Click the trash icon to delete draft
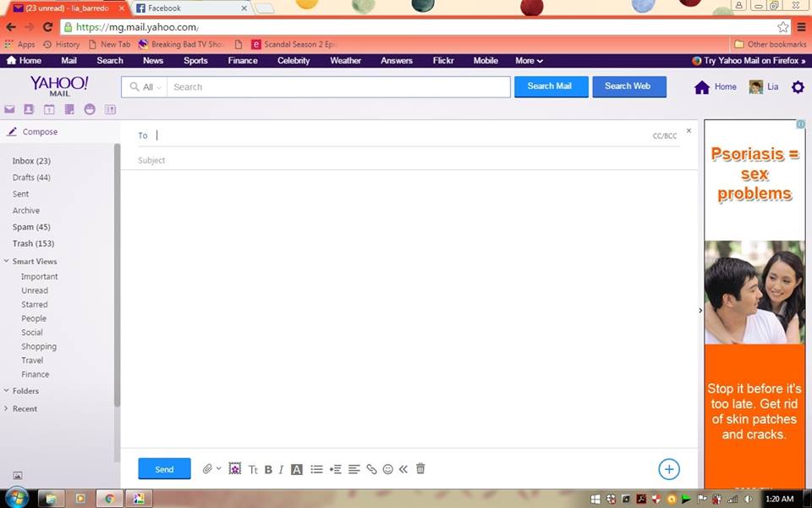The width and height of the screenshot is (812, 508). [420, 469]
